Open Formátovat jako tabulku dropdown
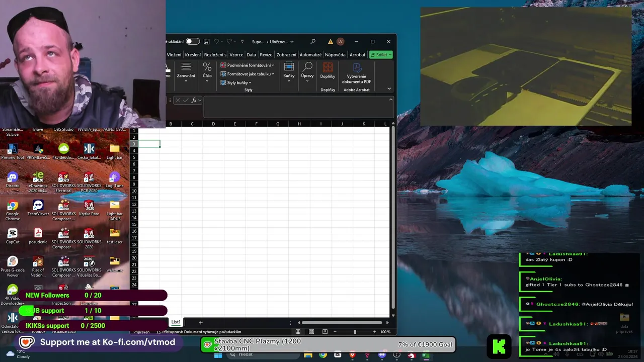644x362 pixels. pyautogui.click(x=247, y=74)
